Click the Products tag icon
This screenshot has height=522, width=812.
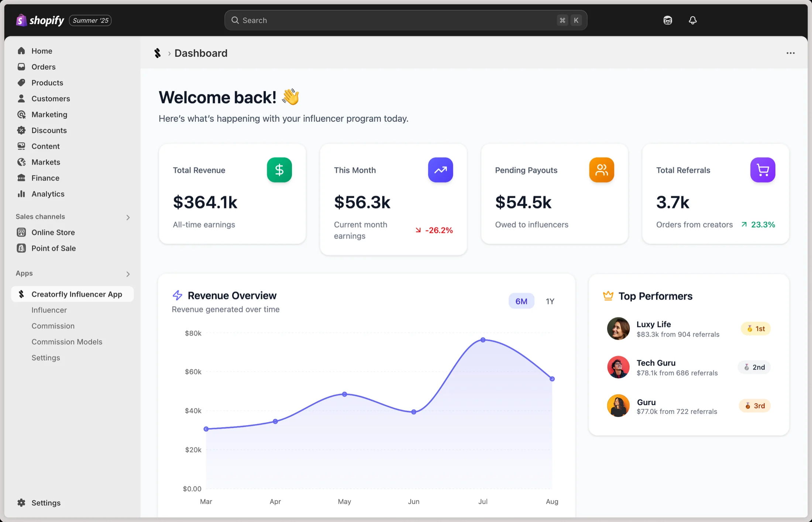pyautogui.click(x=21, y=83)
